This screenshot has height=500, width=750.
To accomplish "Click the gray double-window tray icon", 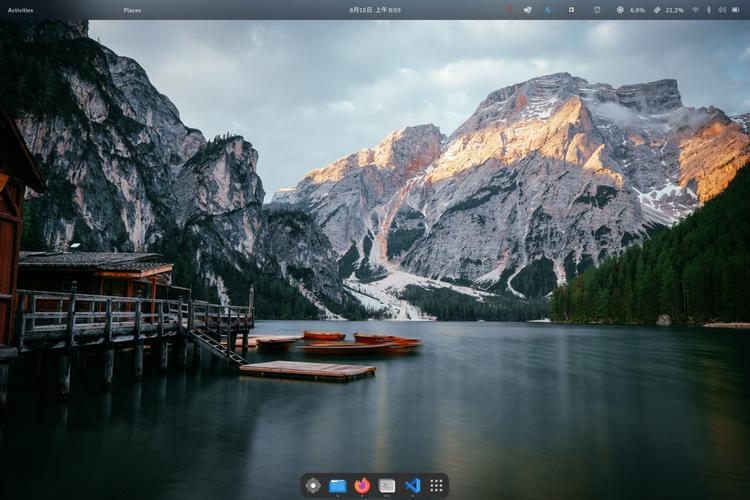I will tap(527, 10).
